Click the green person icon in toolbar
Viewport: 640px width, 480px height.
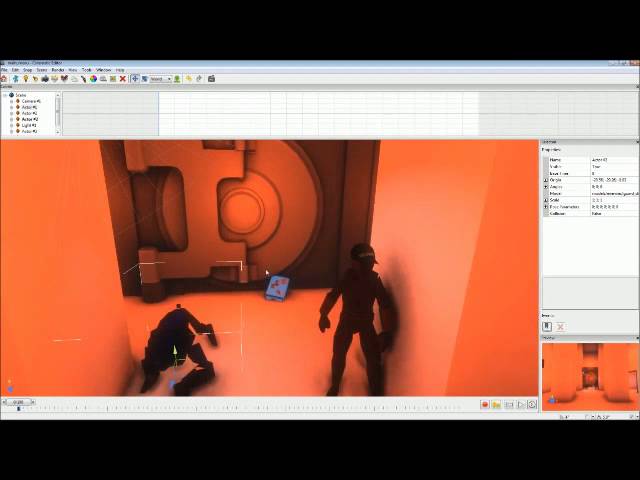pos(177,79)
